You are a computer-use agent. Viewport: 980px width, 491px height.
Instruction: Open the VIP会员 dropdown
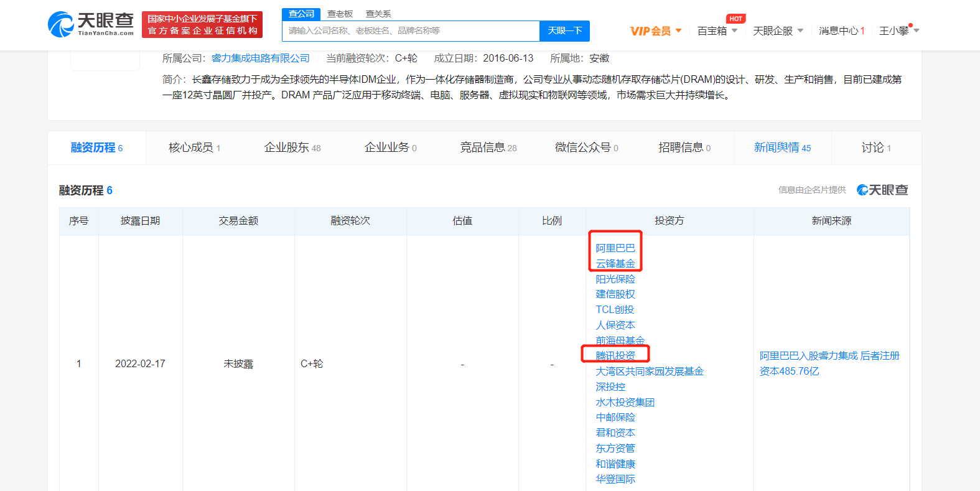pyautogui.click(x=656, y=30)
